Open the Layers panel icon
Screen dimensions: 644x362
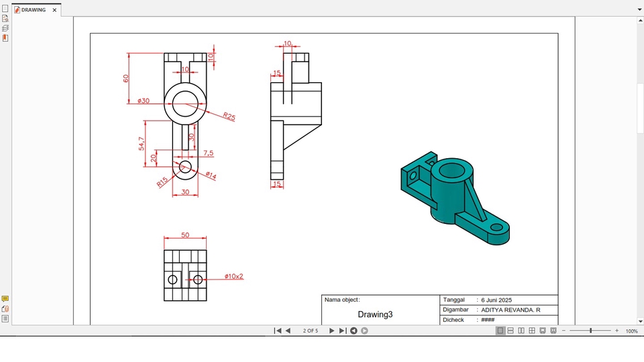(5, 28)
